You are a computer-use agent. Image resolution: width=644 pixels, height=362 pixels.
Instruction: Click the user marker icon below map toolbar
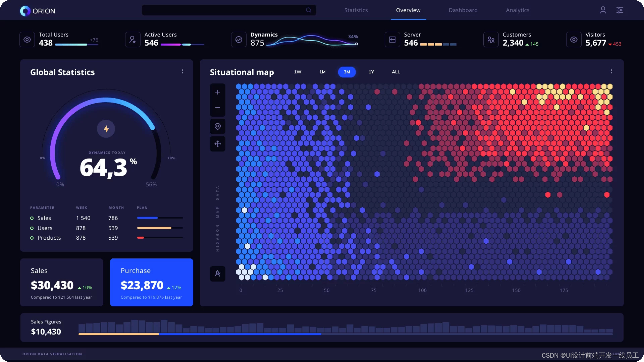pyautogui.click(x=218, y=274)
